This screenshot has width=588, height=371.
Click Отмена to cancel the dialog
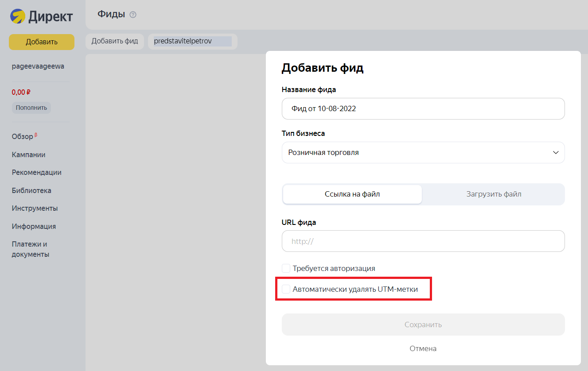coord(423,348)
